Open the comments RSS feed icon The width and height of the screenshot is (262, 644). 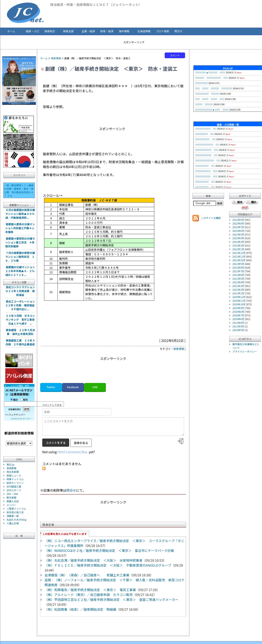point(44,469)
